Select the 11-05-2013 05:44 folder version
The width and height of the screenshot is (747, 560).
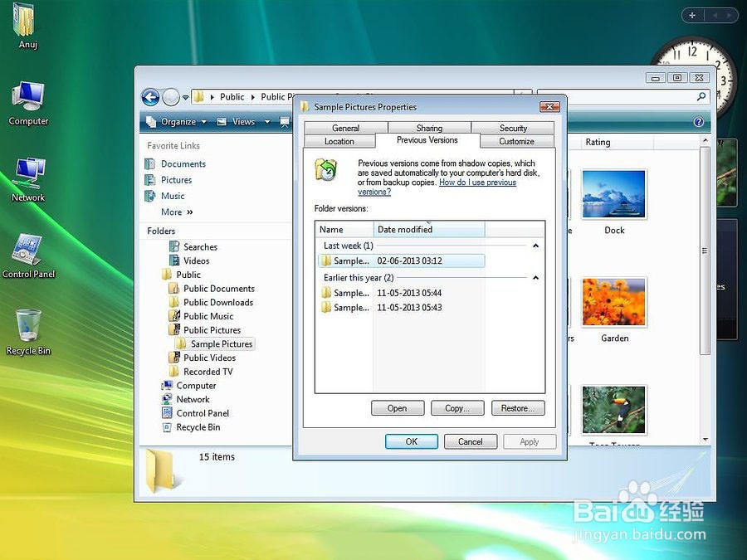tap(401, 292)
